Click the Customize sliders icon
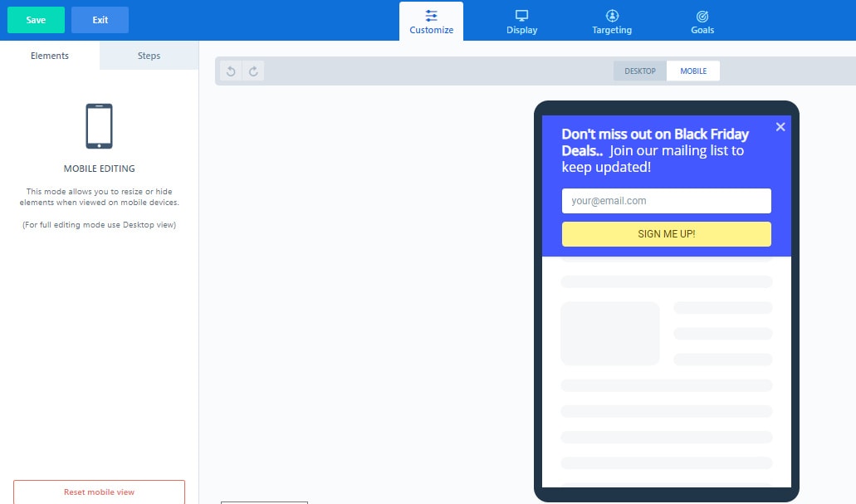Screen dimensions: 856x504 click(x=431, y=14)
